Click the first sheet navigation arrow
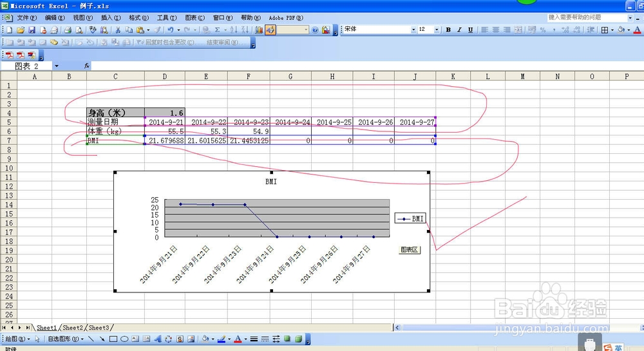 (4, 328)
